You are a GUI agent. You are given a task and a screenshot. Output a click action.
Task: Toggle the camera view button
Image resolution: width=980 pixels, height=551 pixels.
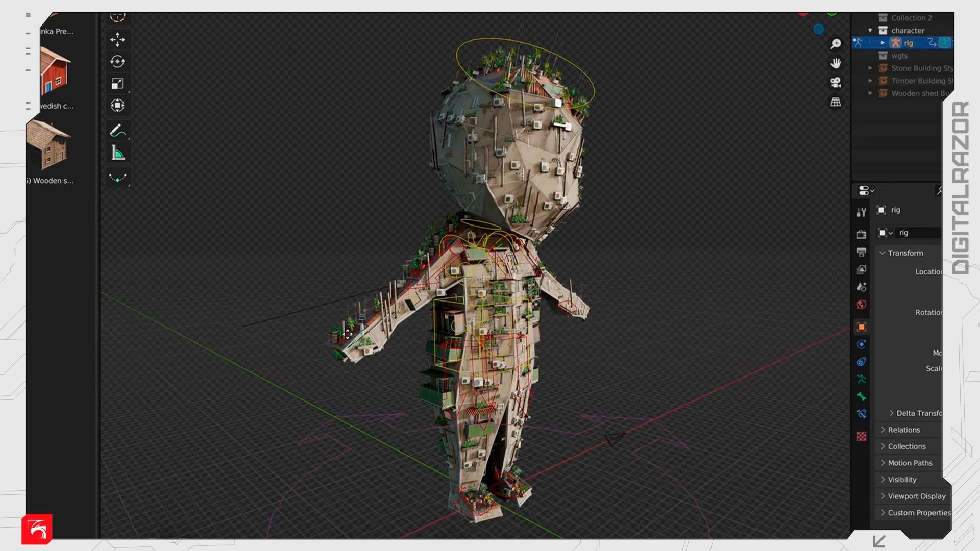pos(836,82)
